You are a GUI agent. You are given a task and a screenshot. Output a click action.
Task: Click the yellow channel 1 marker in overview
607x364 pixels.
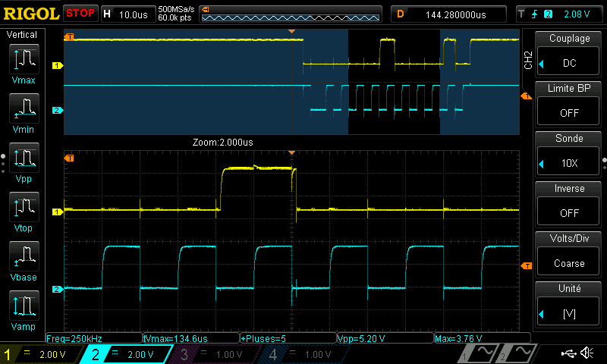click(58, 66)
